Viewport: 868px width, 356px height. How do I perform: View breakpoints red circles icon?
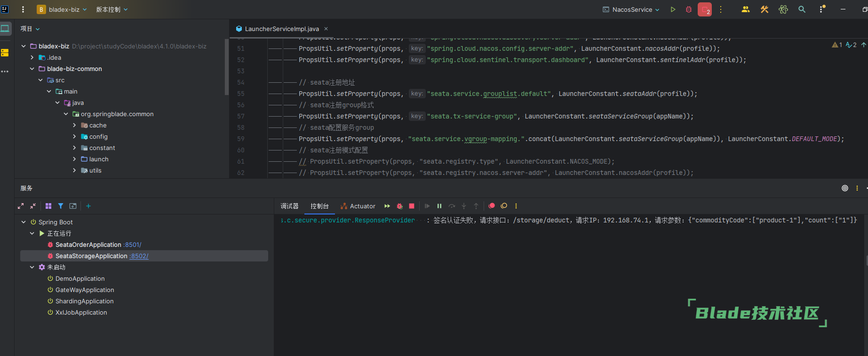pos(492,206)
